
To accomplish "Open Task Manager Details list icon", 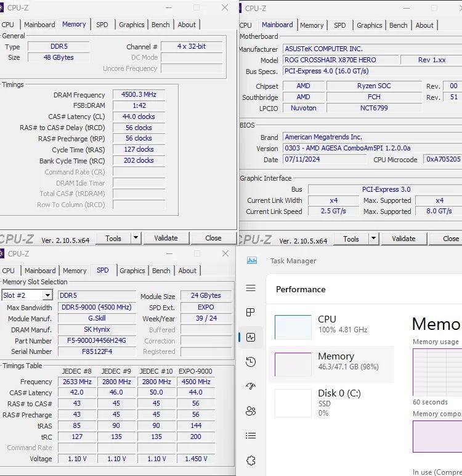I will (x=251, y=436).
